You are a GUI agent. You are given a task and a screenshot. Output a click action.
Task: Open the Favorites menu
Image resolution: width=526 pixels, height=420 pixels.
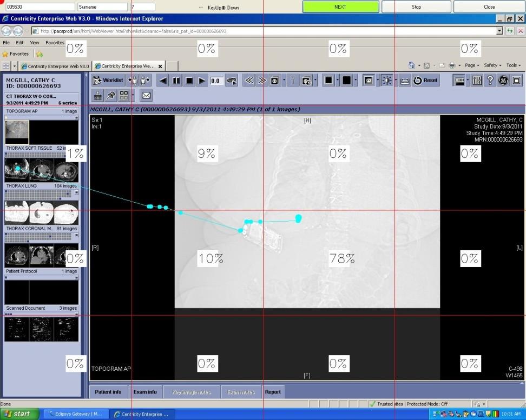click(x=55, y=43)
